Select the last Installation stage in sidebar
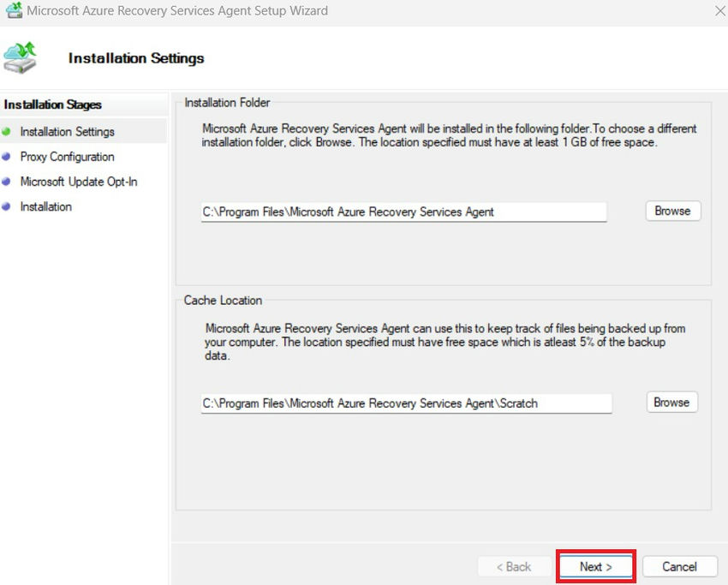 pyautogui.click(x=46, y=206)
